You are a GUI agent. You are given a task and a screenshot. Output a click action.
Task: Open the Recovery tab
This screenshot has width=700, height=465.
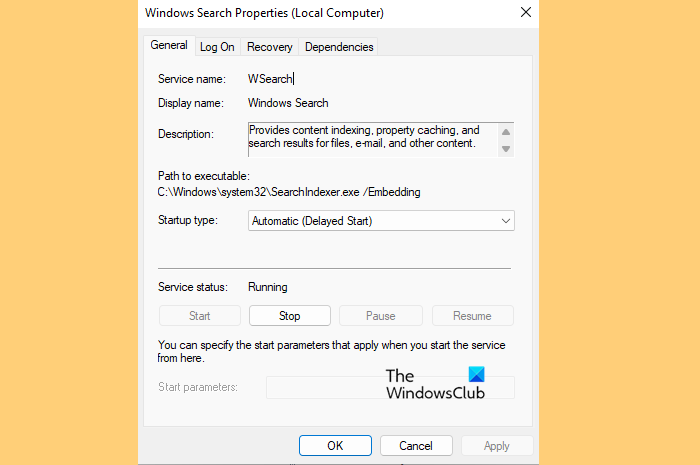[x=270, y=47]
